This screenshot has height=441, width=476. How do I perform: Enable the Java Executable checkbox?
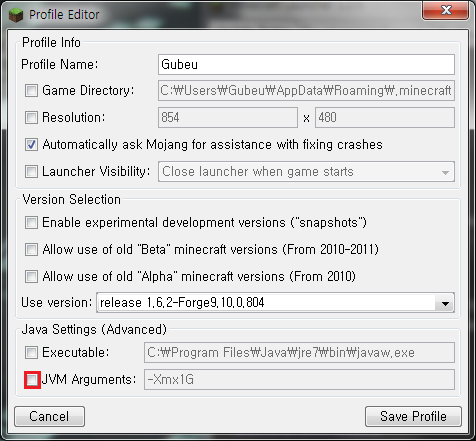[x=31, y=352]
